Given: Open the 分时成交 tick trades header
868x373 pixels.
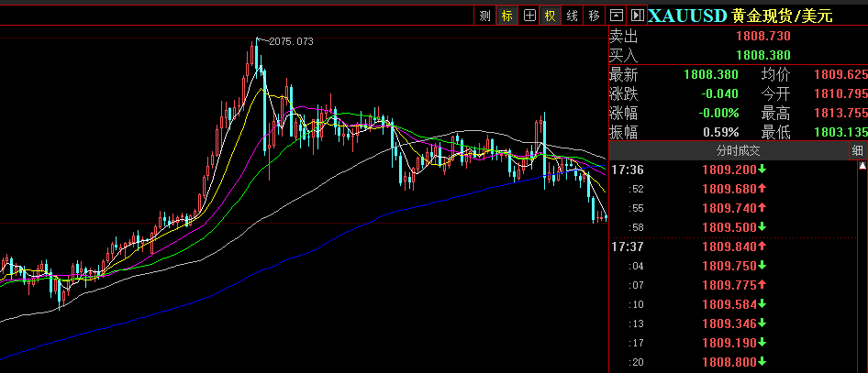Looking at the screenshot, I should pos(739,150).
